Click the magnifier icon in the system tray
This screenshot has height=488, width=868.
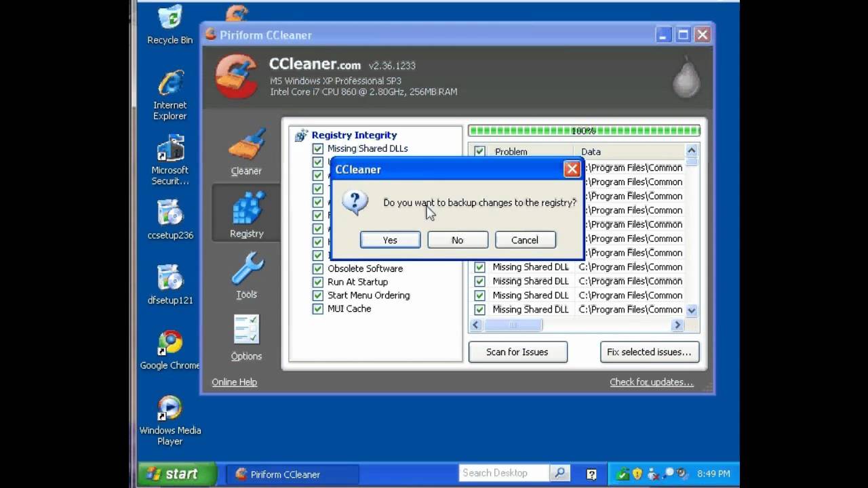pos(668,474)
